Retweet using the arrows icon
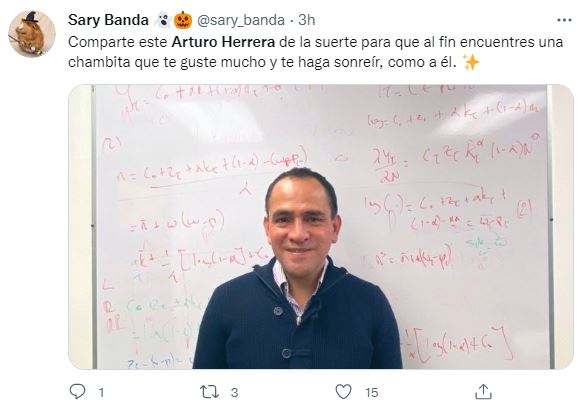Image resolution: width=588 pixels, height=412 pixels. point(209,392)
